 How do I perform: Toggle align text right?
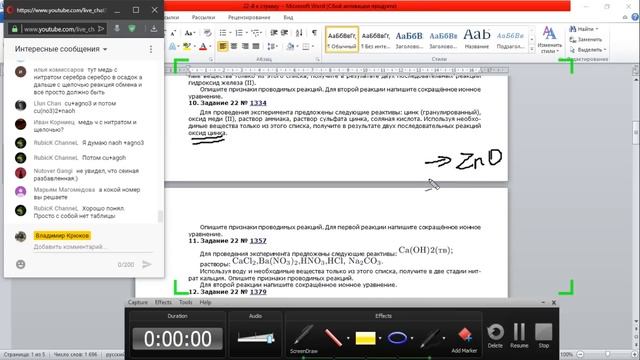245,47
